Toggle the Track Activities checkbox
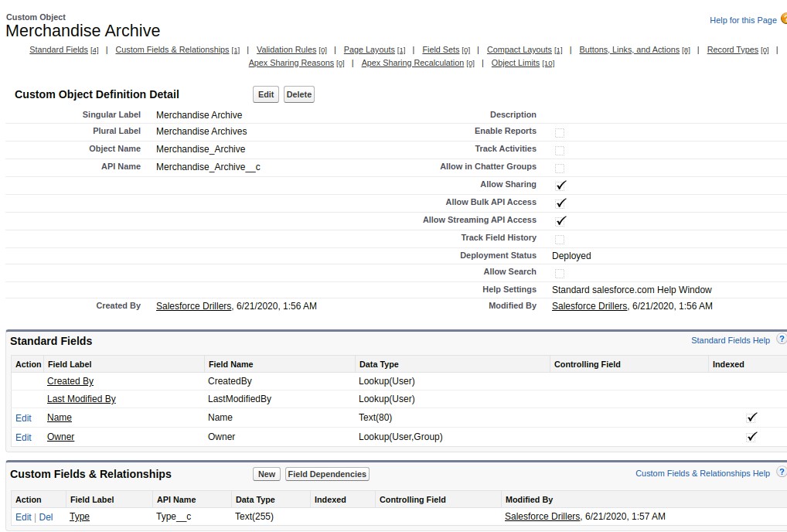Viewport: 787px width, 532px height. [x=560, y=150]
